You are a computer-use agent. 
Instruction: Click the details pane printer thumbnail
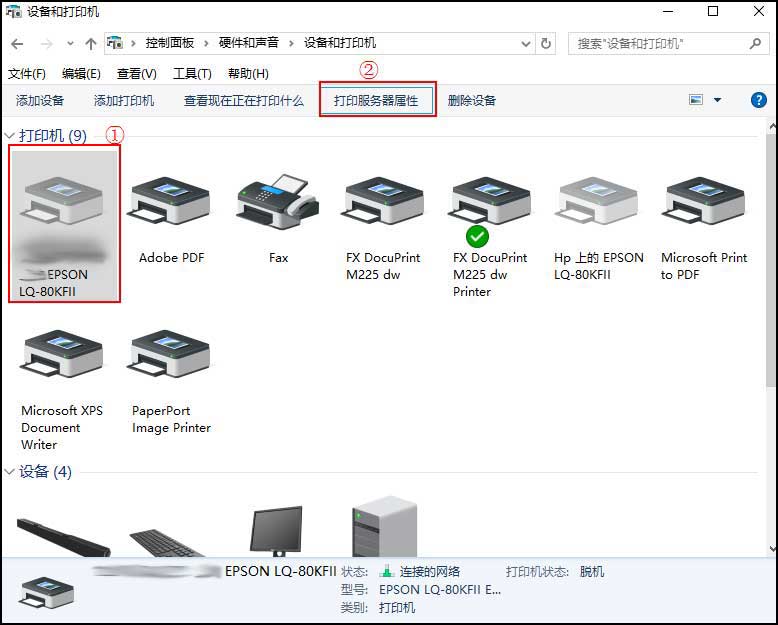[x=47, y=592]
